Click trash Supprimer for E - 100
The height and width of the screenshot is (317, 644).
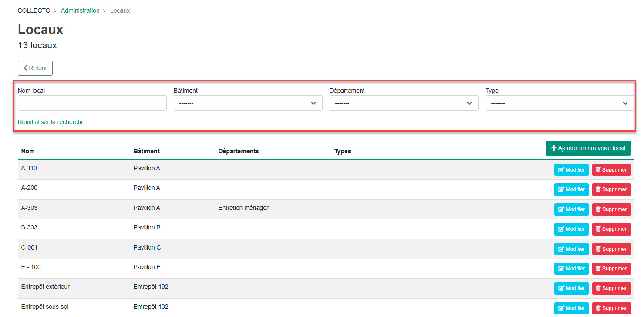[598, 269]
